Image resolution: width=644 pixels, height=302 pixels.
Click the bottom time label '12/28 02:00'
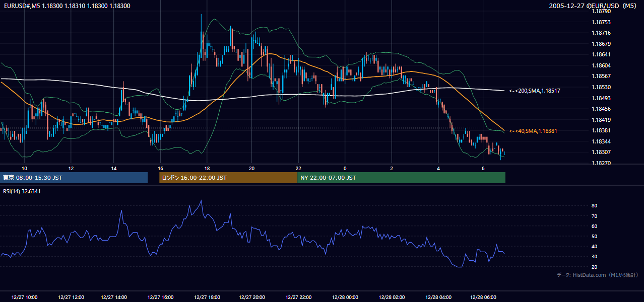tap(392, 297)
